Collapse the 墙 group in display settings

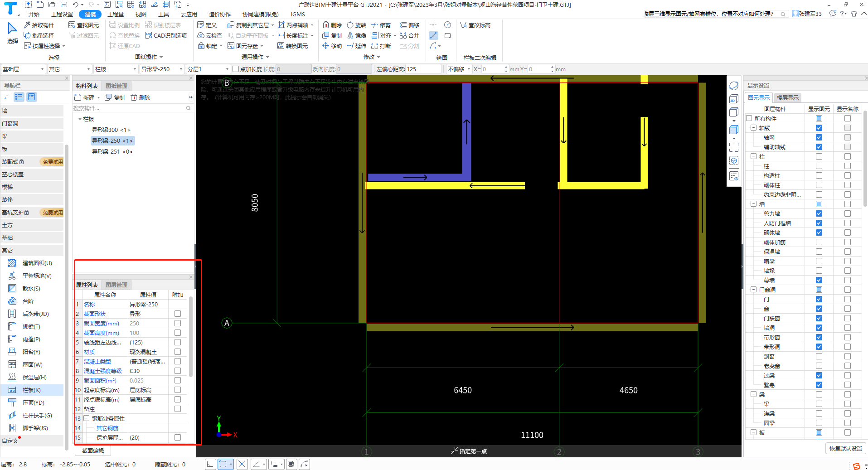(753, 204)
